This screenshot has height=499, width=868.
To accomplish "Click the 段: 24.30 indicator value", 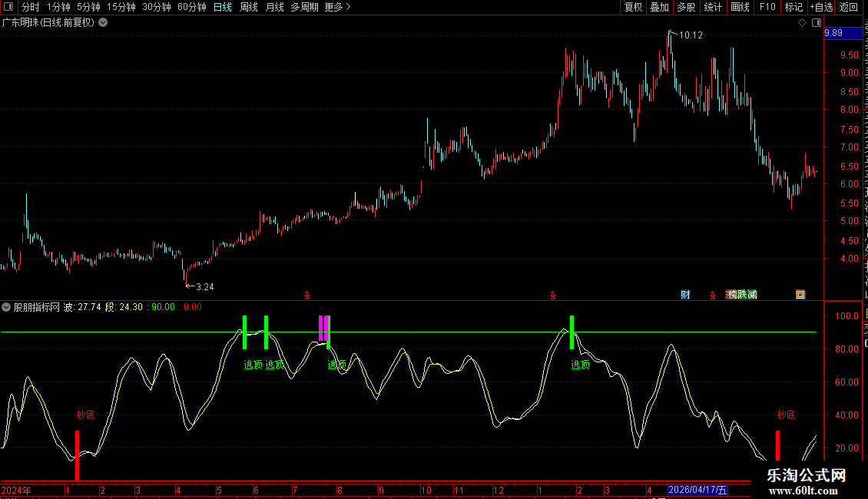I will (124, 307).
